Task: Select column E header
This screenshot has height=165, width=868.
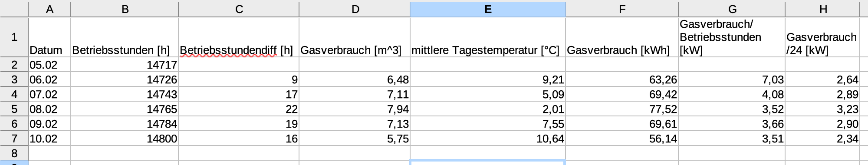Action: tap(488, 9)
